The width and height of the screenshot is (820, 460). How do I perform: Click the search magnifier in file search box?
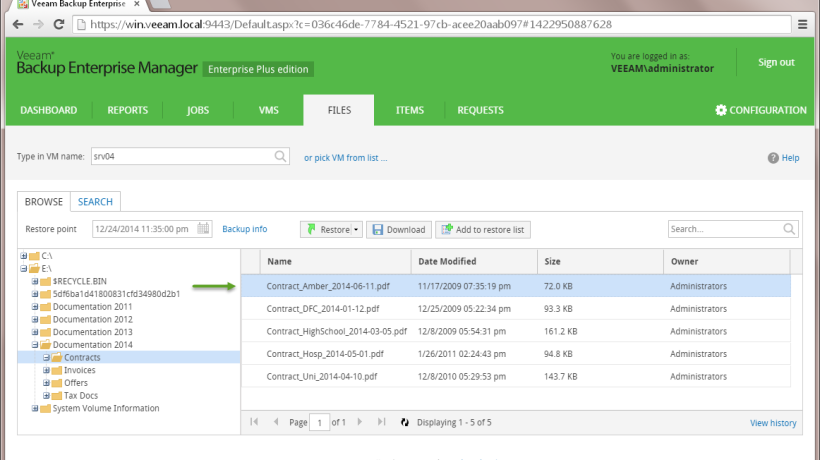[x=789, y=229]
